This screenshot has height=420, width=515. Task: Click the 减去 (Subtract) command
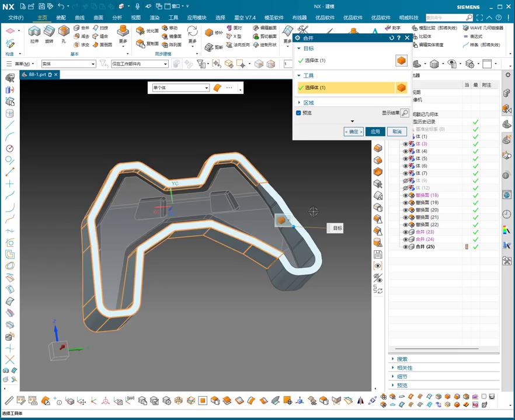(82, 36)
